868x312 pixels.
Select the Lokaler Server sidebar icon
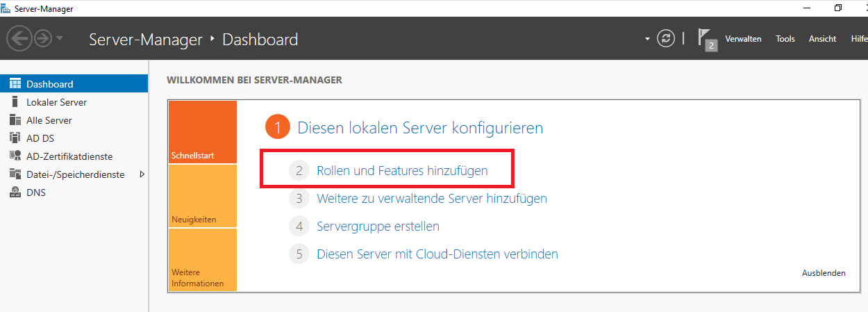(15, 102)
